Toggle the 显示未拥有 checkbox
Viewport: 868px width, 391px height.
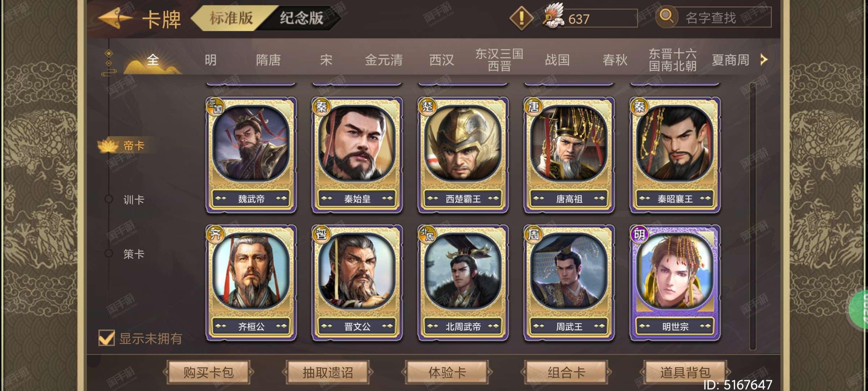(107, 338)
